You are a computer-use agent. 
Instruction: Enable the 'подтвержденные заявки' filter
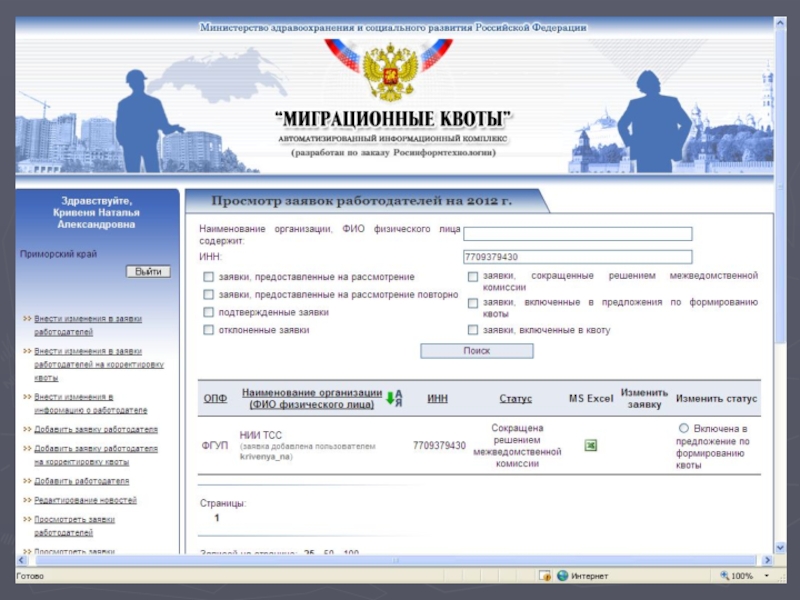point(208,312)
